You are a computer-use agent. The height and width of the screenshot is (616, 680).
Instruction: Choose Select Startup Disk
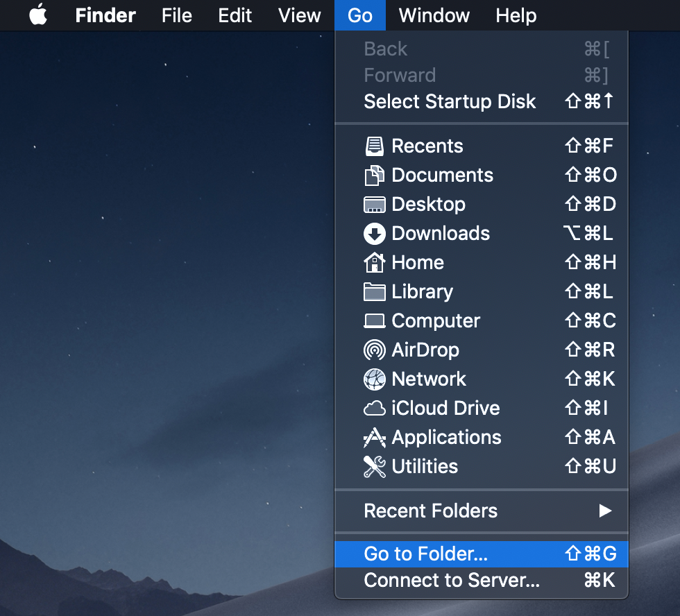pyautogui.click(x=449, y=101)
